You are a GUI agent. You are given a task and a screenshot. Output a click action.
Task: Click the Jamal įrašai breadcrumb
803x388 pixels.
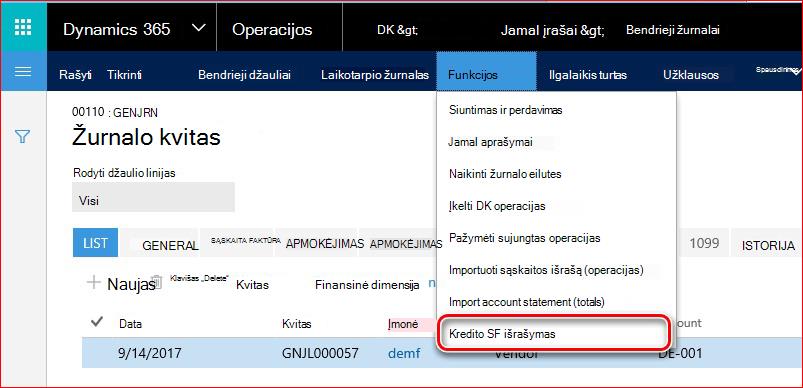553,30
